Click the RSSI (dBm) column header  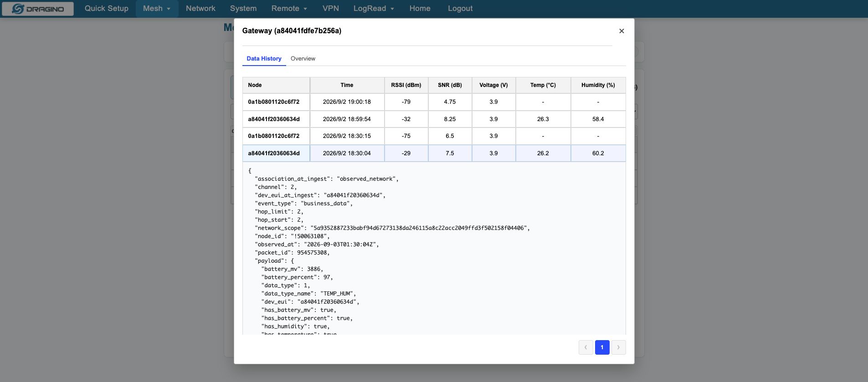coord(406,85)
